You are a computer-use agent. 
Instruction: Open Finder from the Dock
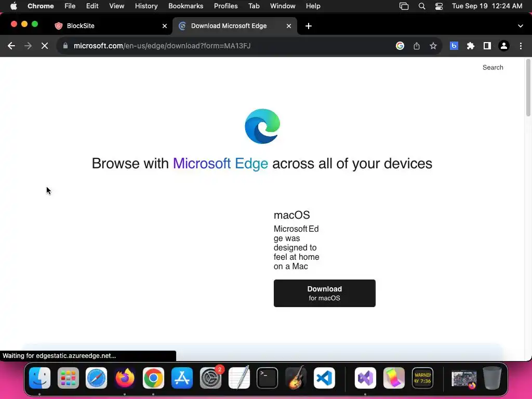(x=39, y=378)
